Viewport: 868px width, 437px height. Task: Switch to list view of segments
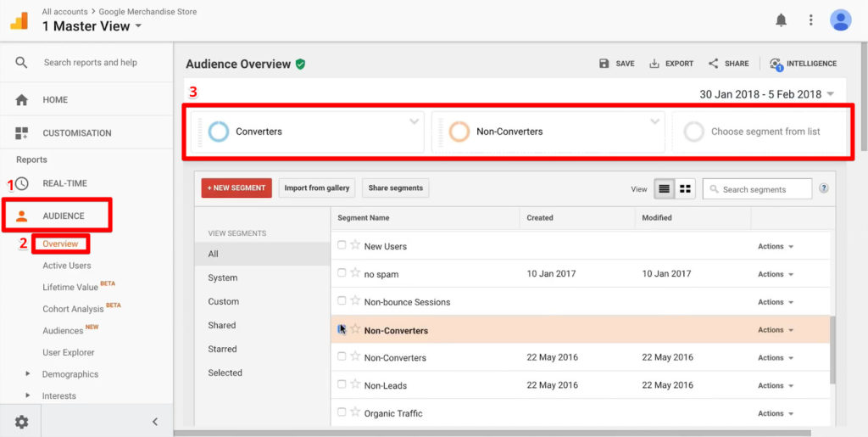tap(665, 189)
